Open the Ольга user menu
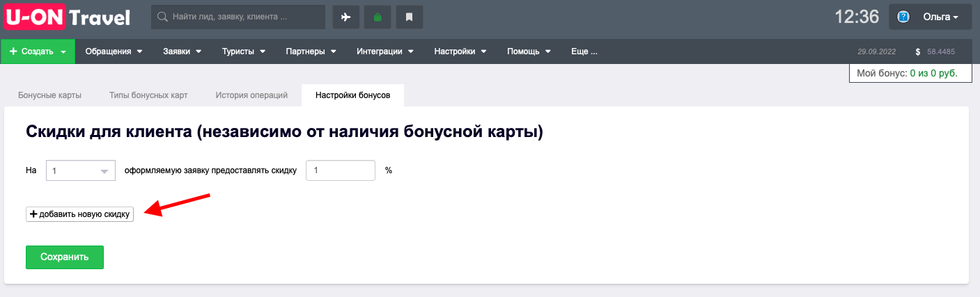Image resolution: width=980 pixels, height=297 pixels. pyautogui.click(x=930, y=17)
